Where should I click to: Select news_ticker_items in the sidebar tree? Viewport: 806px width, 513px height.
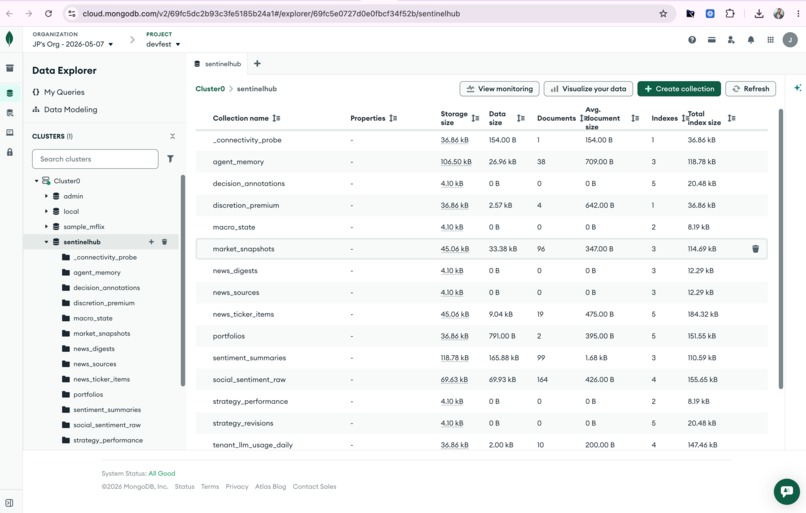[101, 379]
